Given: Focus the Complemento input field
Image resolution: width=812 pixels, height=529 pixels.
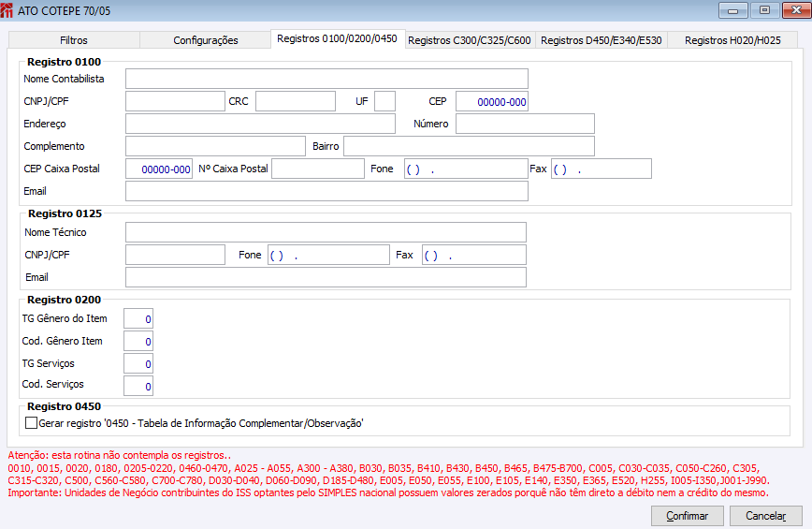Looking at the screenshot, I should point(215,146).
